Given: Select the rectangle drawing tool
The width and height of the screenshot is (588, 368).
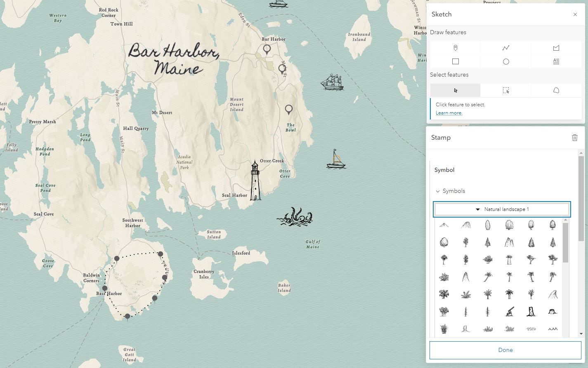Looking at the screenshot, I should [455, 61].
